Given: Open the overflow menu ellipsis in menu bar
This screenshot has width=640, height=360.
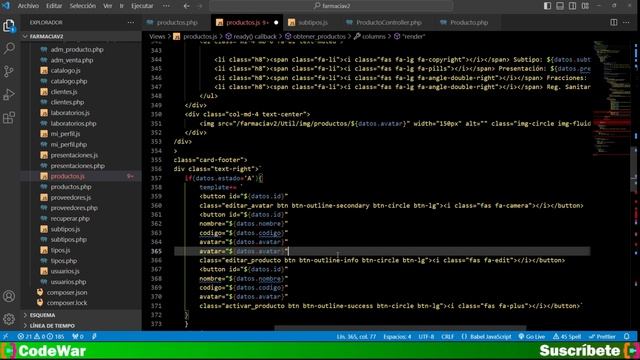Looking at the screenshot, I should pyautogui.click(x=166, y=6).
